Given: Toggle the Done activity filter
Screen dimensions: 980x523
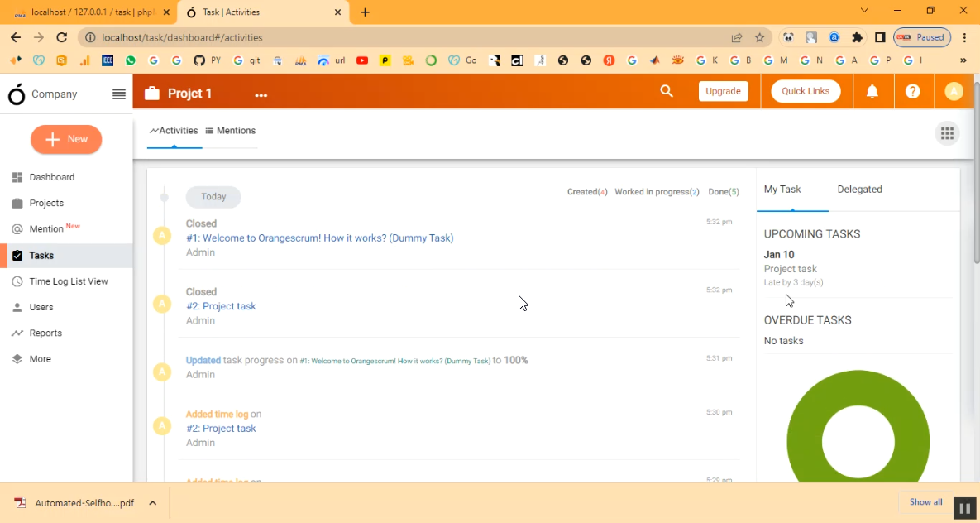Looking at the screenshot, I should click(x=723, y=192).
